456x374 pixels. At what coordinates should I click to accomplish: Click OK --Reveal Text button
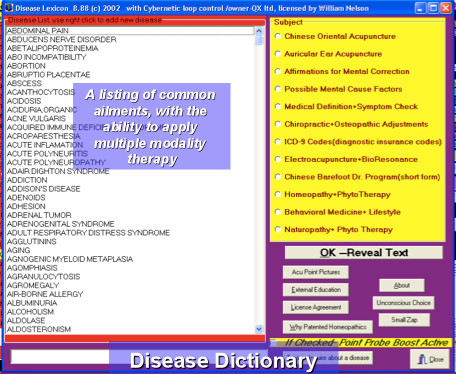pyautogui.click(x=364, y=253)
